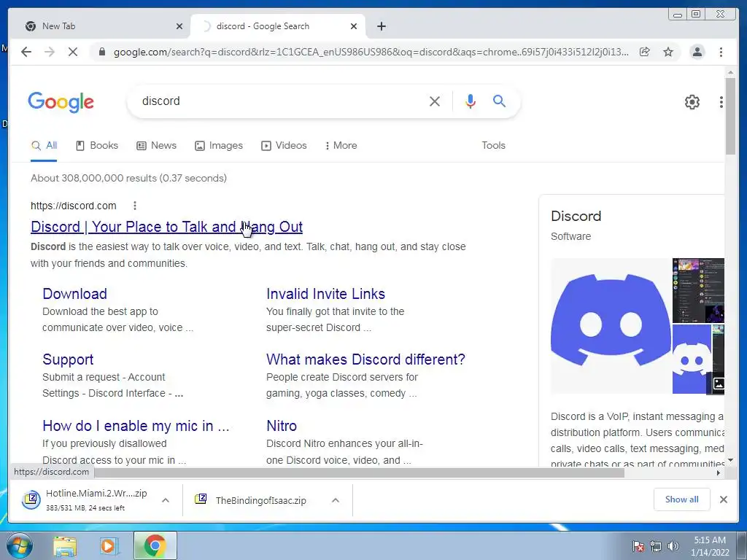This screenshot has width=747, height=560.
Task: Click the Chrome taskbar button
Action: coord(155,546)
